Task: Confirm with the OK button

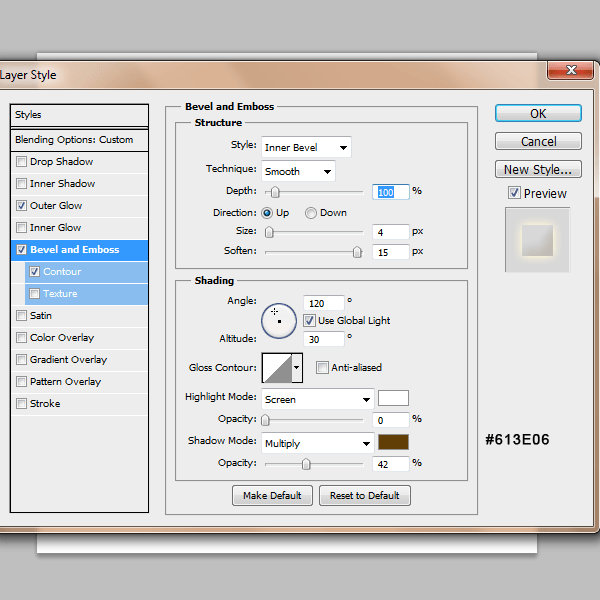Action: tap(538, 113)
